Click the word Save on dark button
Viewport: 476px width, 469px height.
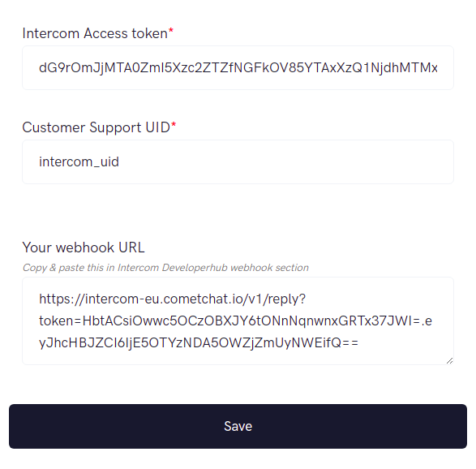[238, 426]
